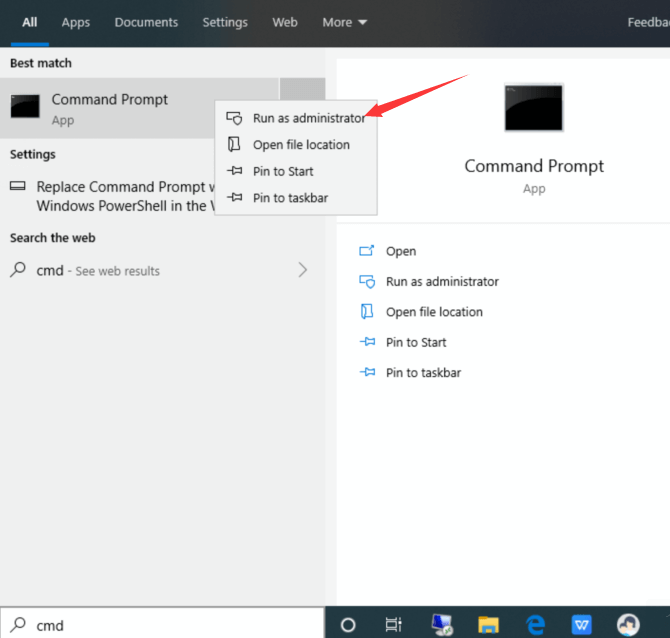Open Command Prompt best match result
Viewport: 670px width, 638px height.
coord(139,108)
